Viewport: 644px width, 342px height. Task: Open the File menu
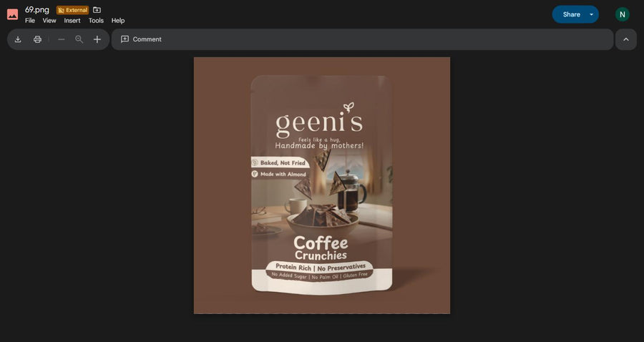point(29,21)
